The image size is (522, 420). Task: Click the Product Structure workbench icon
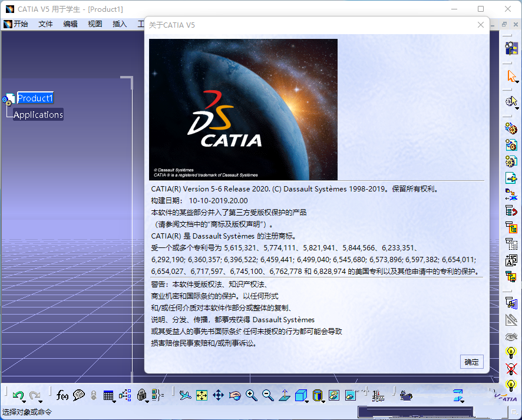511,48
